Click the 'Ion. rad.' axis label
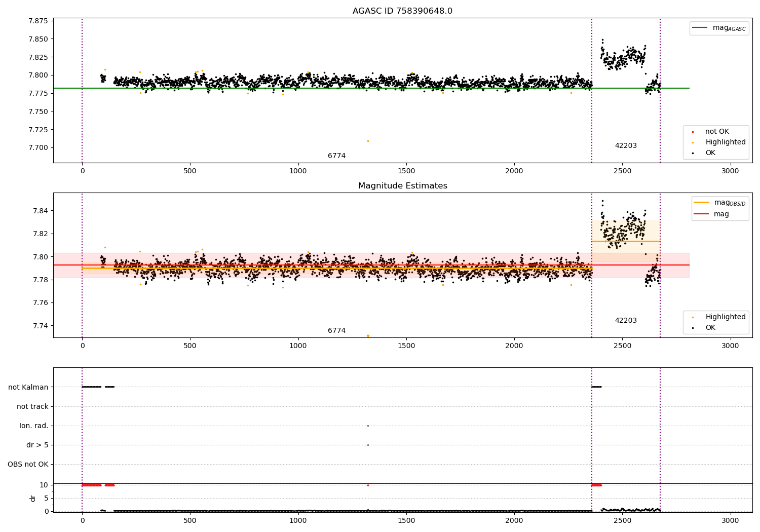 (x=34, y=426)
